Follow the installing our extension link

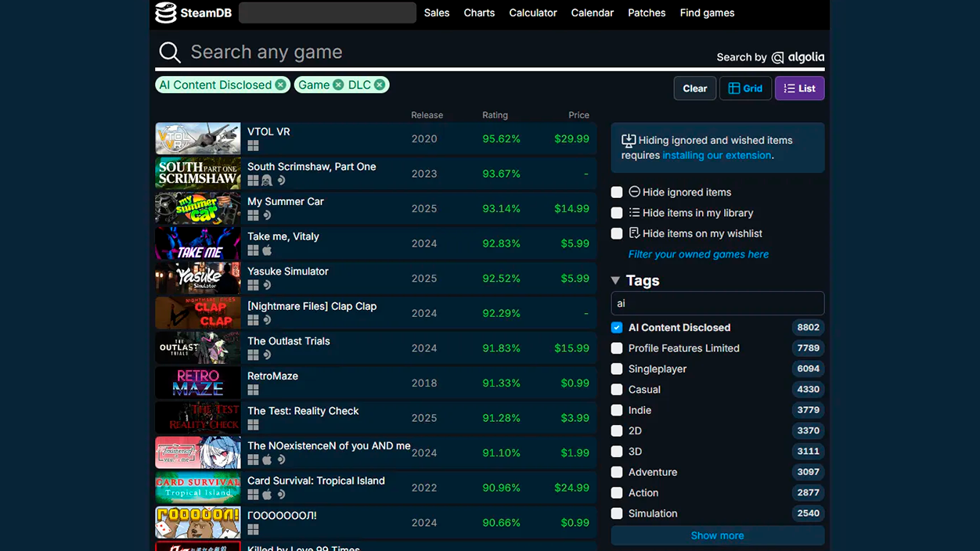tap(717, 155)
